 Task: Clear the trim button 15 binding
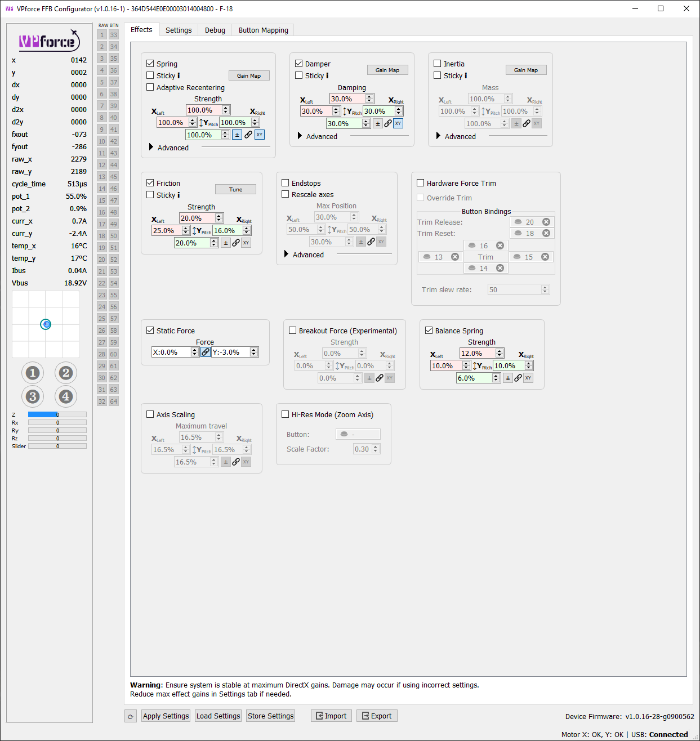(545, 257)
